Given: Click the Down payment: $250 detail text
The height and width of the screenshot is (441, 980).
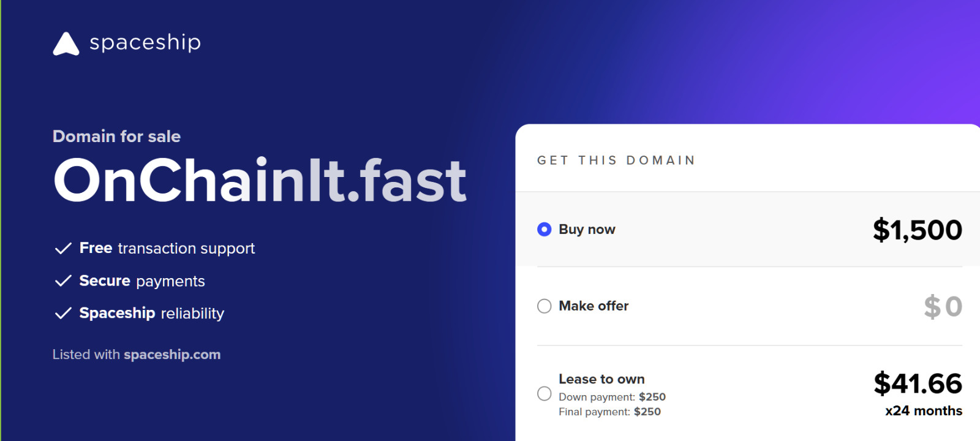Looking at the screenshot, I should (x=612, y=397).
